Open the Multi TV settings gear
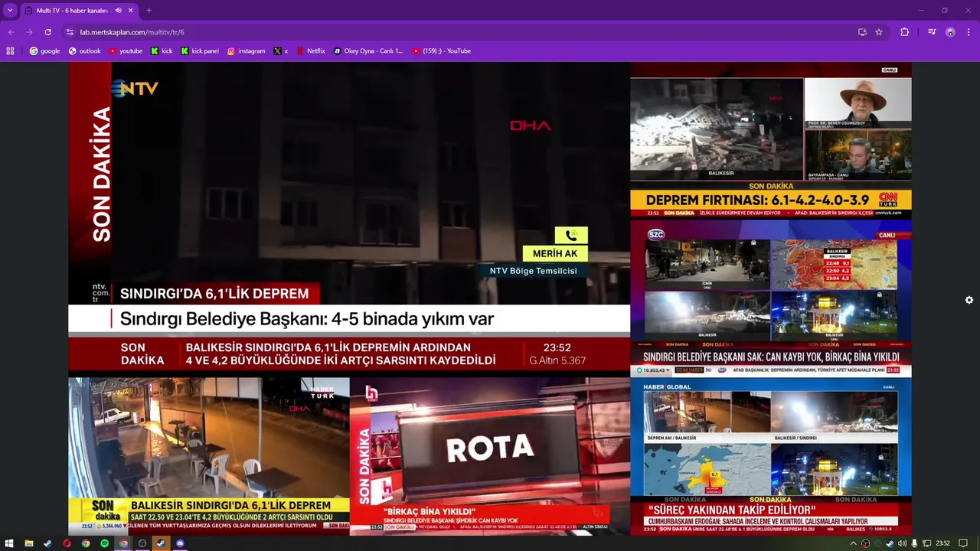Screen dimensions: 980x551 969,300
